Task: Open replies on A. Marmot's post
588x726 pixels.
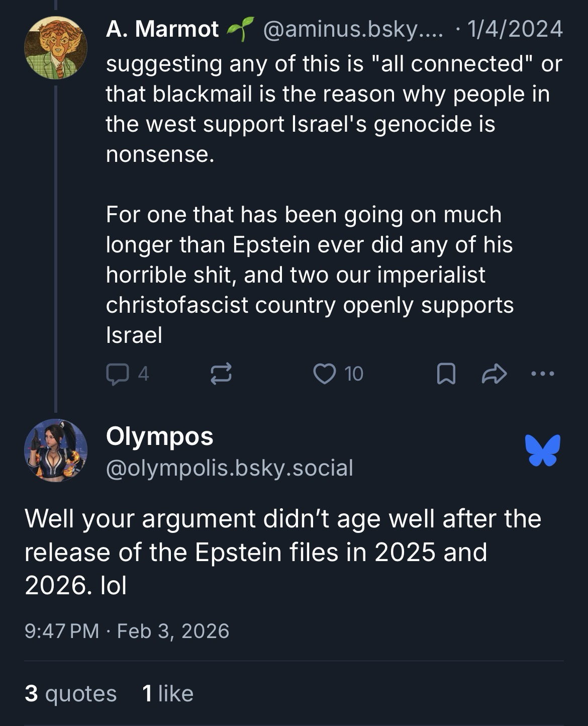Action: (127, 374)
